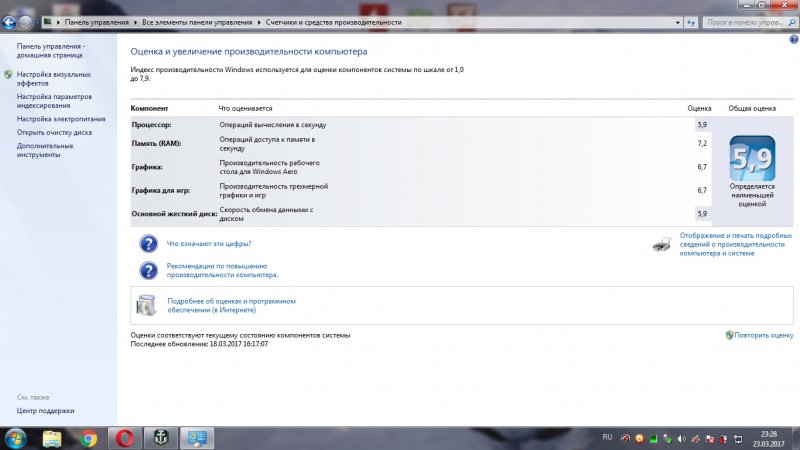Click the printer icon for detailed system info

point(662,243)
